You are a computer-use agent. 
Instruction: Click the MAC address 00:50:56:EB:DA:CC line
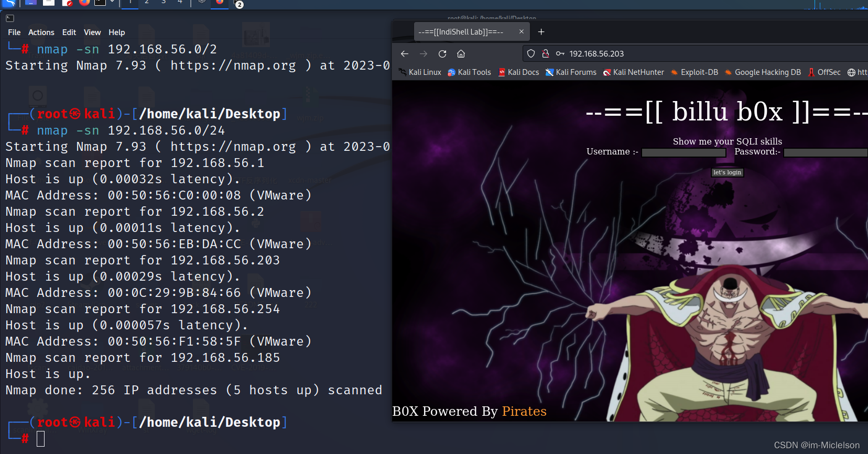158,244
